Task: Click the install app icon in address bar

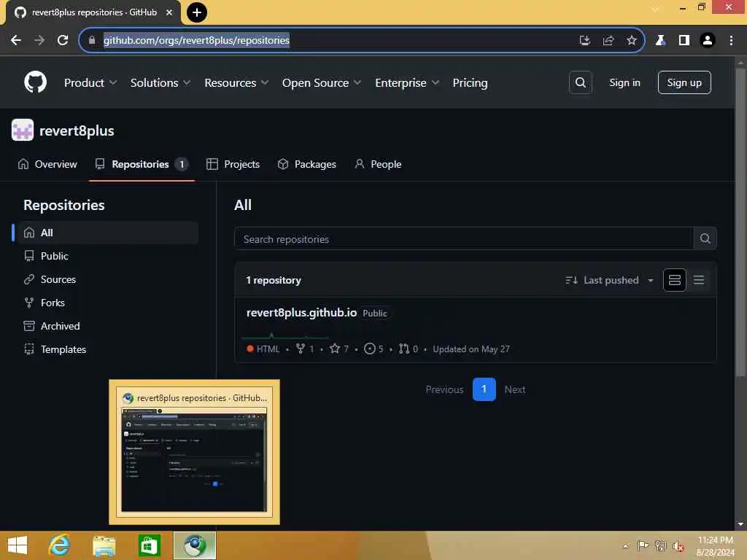Action: (584, 41)
